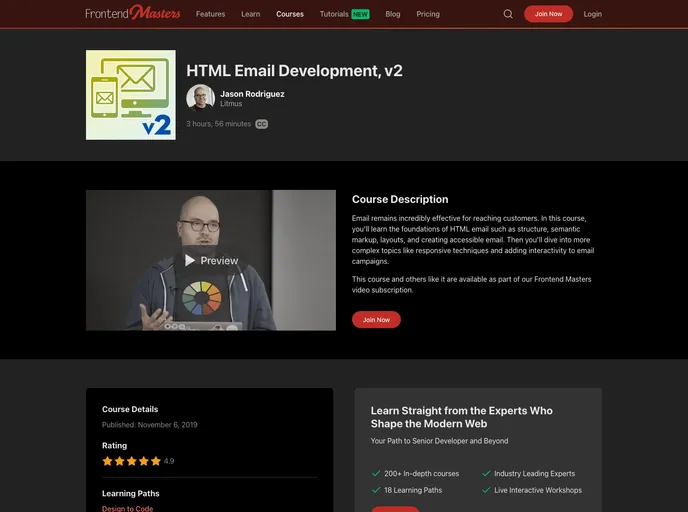Click the 3 hours, 56 minutes duration
This screenshot has height=512, width=688.
point(219,124)
